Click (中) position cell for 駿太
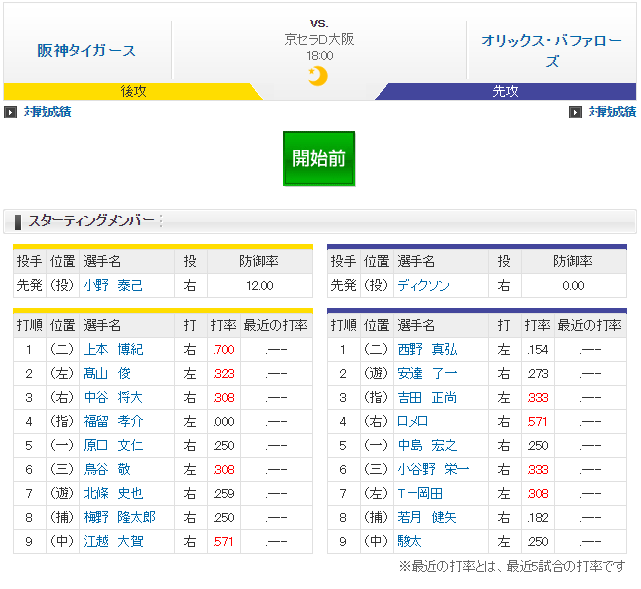The width and height of the screenshot is (641, 589). (x=376, y=542)
